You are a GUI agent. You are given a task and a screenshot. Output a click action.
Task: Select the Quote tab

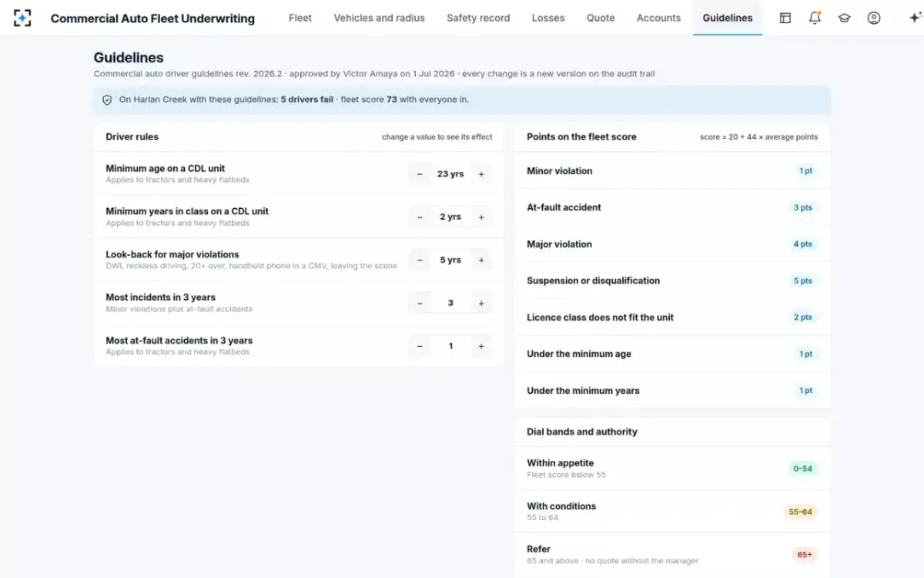(x=601, y=18)
